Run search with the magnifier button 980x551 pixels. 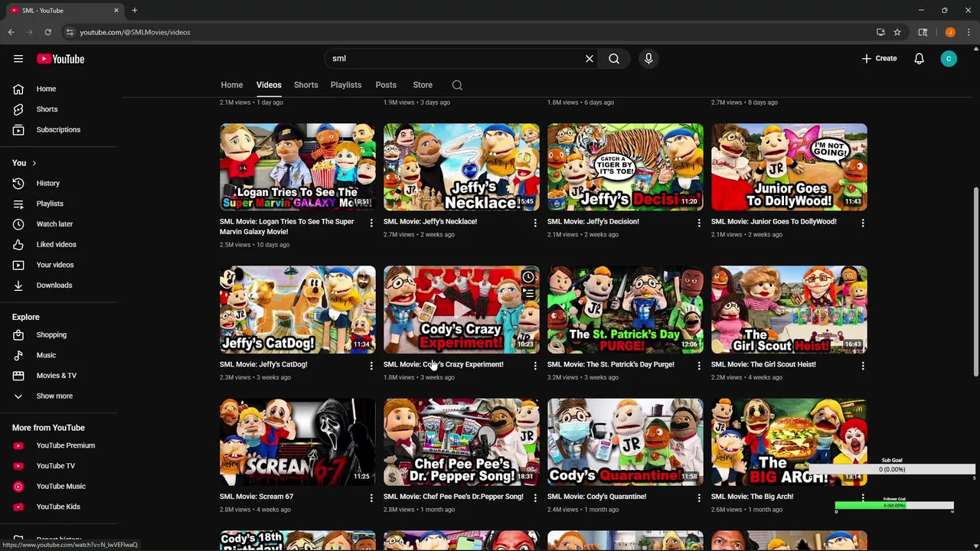tap(614, 58)
